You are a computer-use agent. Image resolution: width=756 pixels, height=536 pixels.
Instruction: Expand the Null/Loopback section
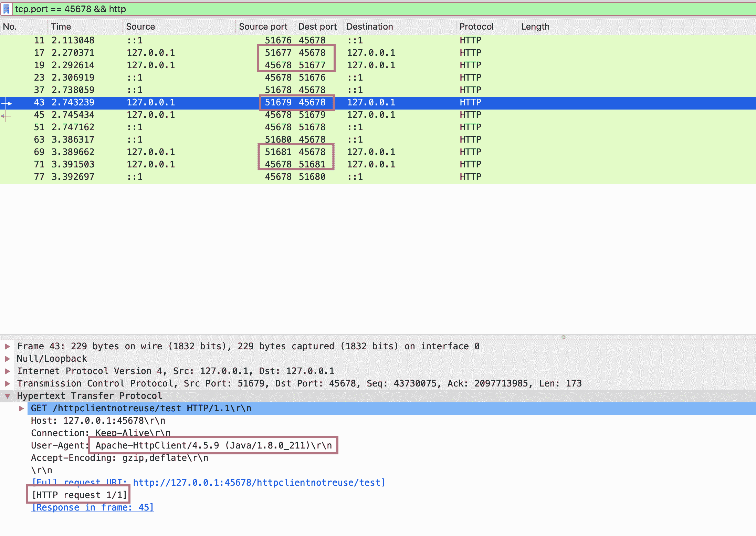pyautogui.click(x=8, y=359)
